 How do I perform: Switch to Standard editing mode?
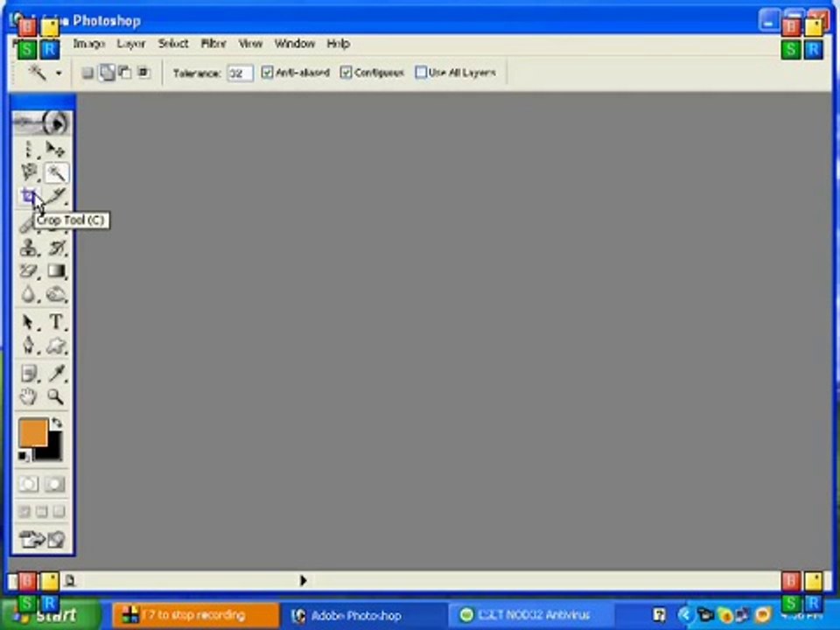(x=29, y=484)
